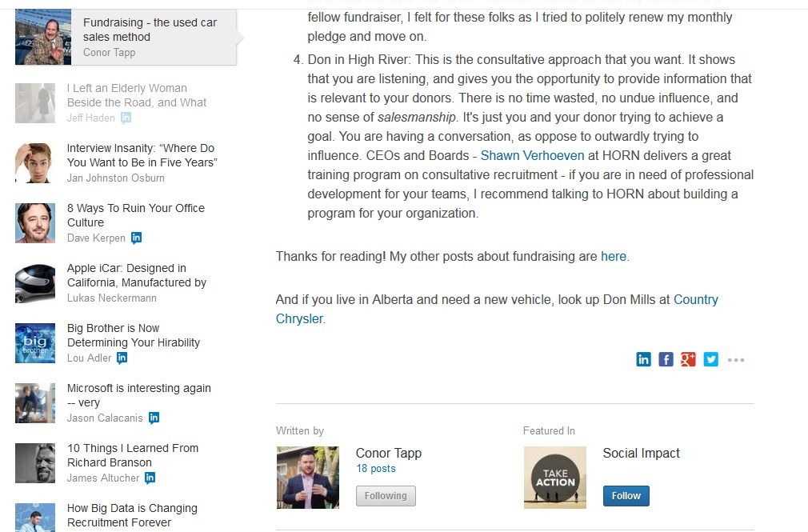Toggle the Following button for Conor Tapp

(386, 496)
